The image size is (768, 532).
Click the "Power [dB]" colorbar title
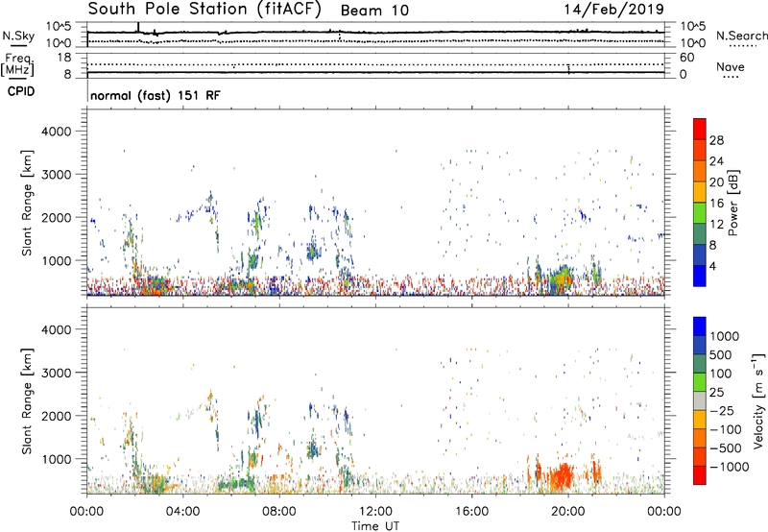[x=732, y=203]
